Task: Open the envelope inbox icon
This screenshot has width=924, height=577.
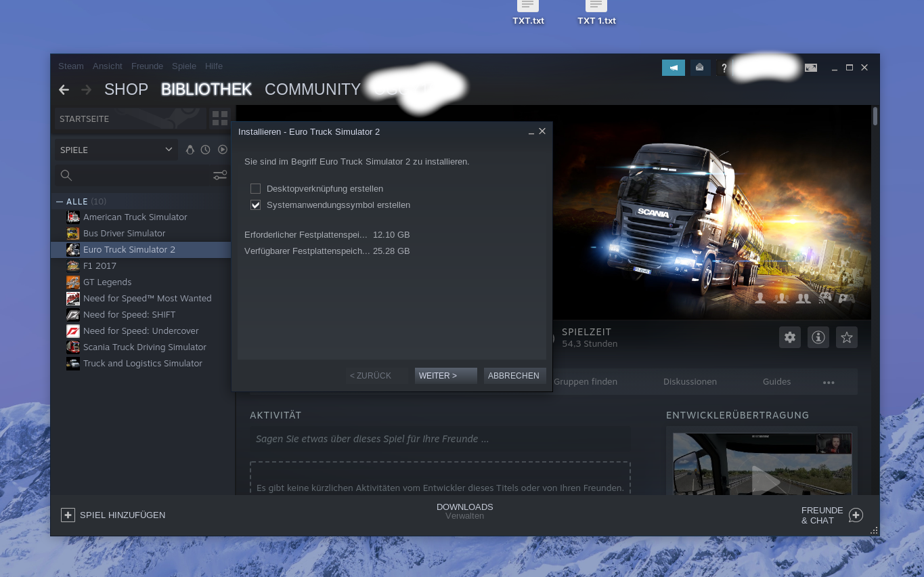Action: tap(700, 68)
